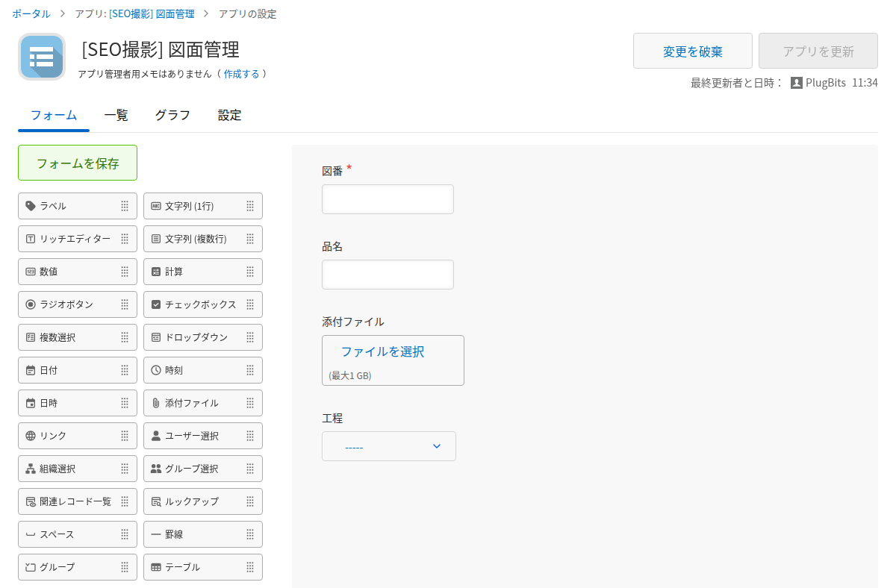Click the 添付ファイル paperclip icon in palette

(x=156, y=403)
